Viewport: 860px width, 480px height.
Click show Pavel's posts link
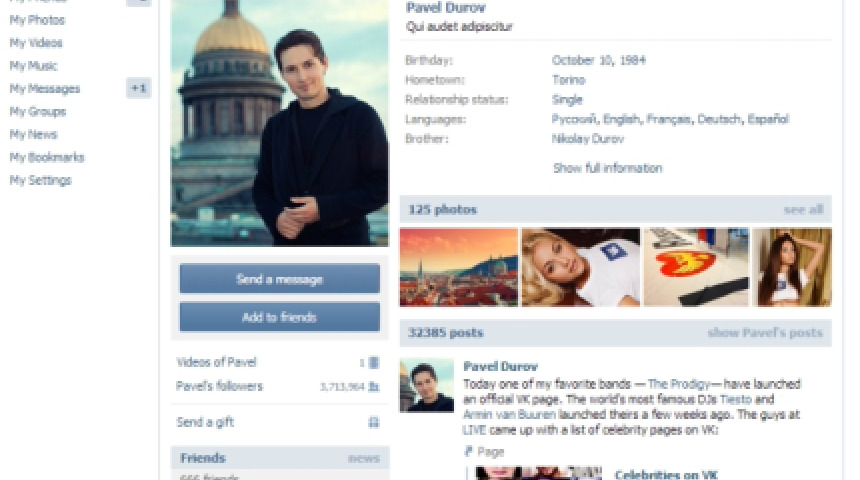pyautogui.click(x=765, y=332)
